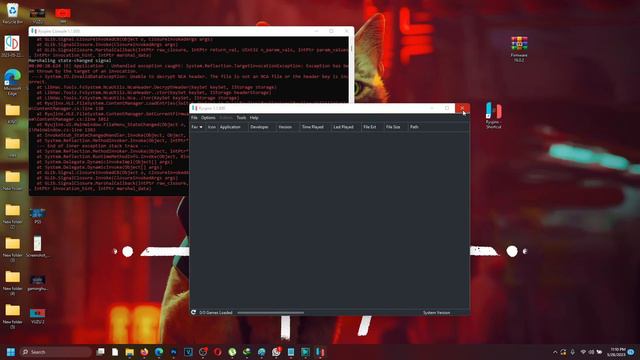The image size is (640, 360).
Task: Click the Icon column header
Action: [211, 127]
